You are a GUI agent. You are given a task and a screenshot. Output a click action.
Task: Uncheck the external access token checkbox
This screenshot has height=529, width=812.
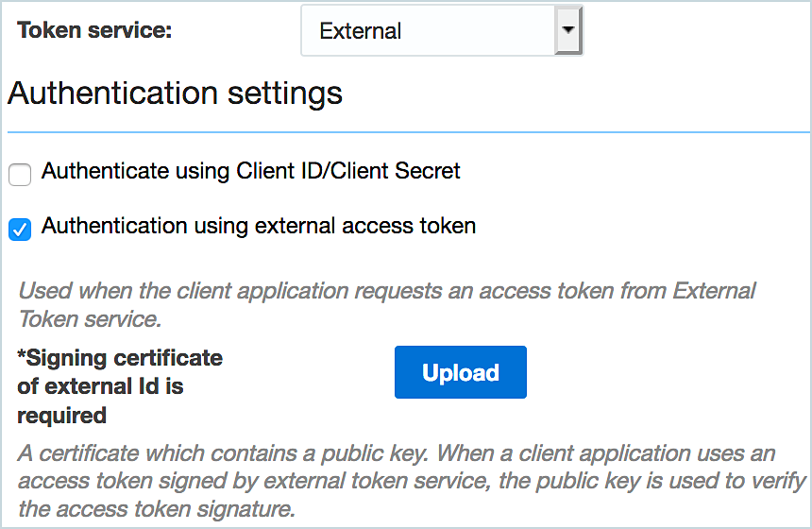coord(20,230)
